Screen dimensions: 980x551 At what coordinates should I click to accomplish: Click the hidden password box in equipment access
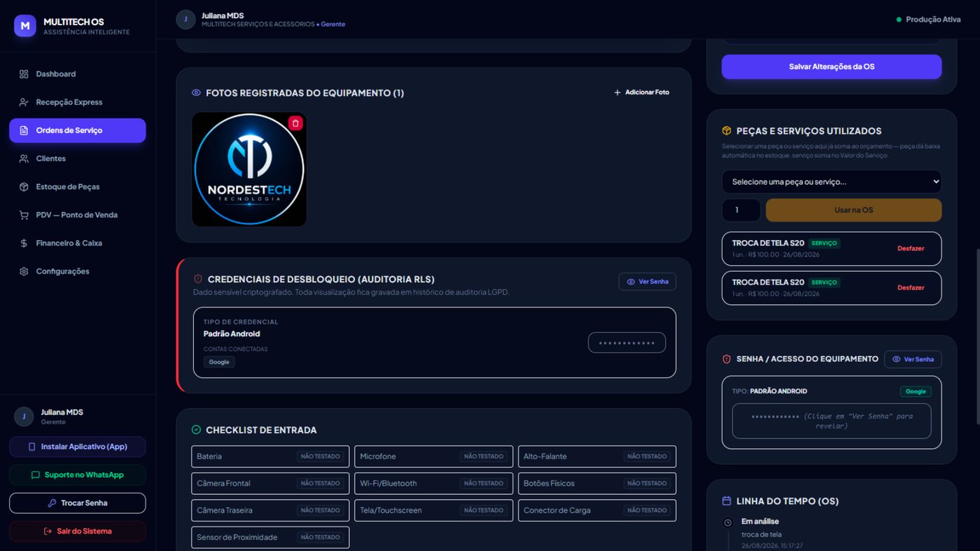point(832,421)
